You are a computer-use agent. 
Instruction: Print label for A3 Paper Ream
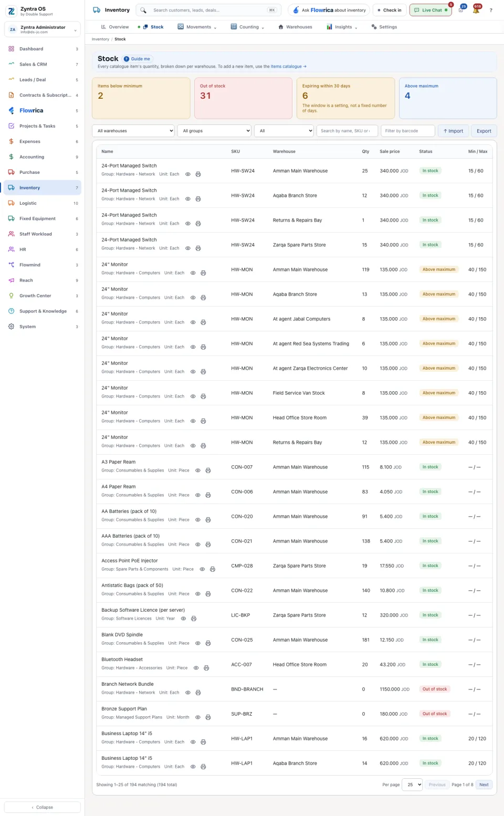[208, 470]
